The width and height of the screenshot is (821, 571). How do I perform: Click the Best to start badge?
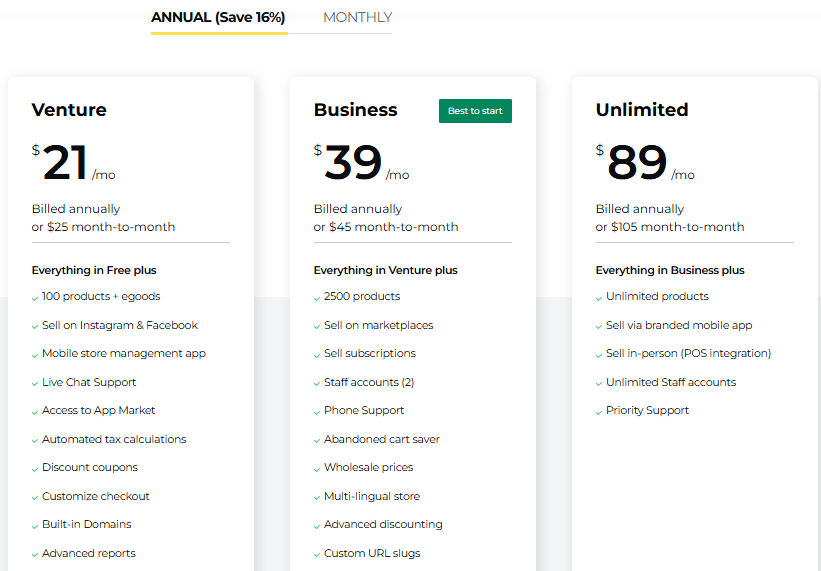pyautogui.click(x=475, y=111)
